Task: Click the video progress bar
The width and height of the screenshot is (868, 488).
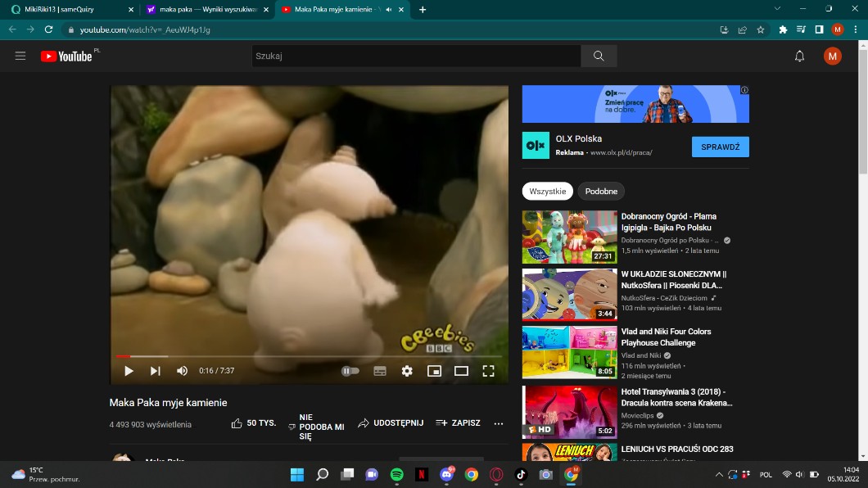Action: click(x=310, y=356)
